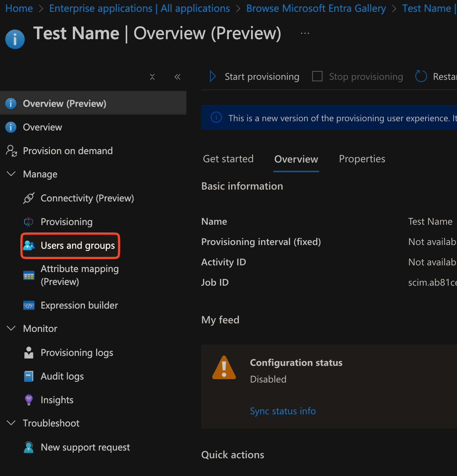Switch to the Get started tab
This screenshot has height=476, width=457.
[x=228, y=159]
